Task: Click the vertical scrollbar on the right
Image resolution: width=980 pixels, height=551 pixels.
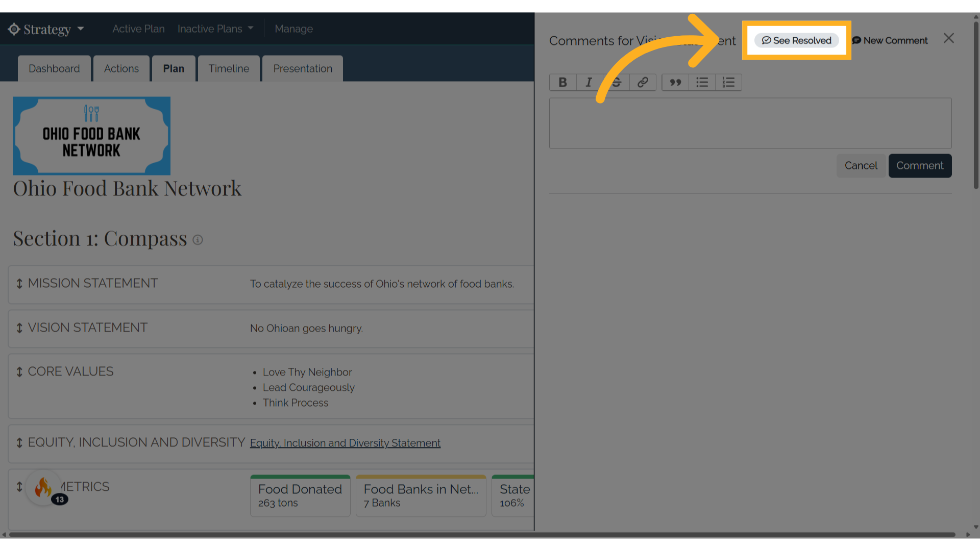Action: (x=976, y=105)
